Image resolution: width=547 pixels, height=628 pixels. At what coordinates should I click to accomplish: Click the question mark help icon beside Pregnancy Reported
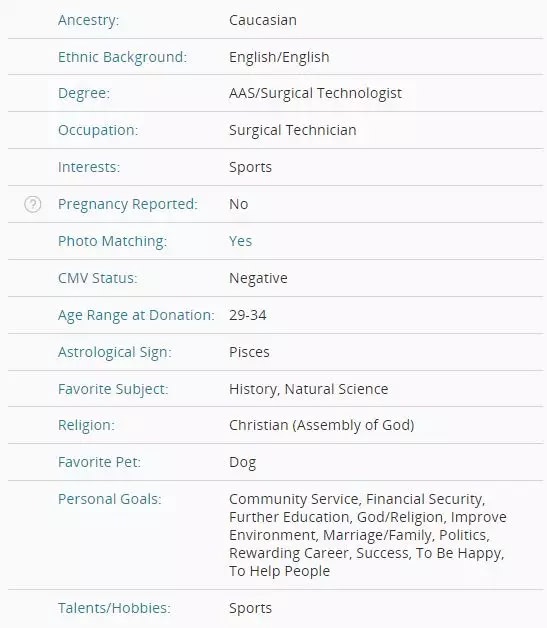tap(32, 204)
